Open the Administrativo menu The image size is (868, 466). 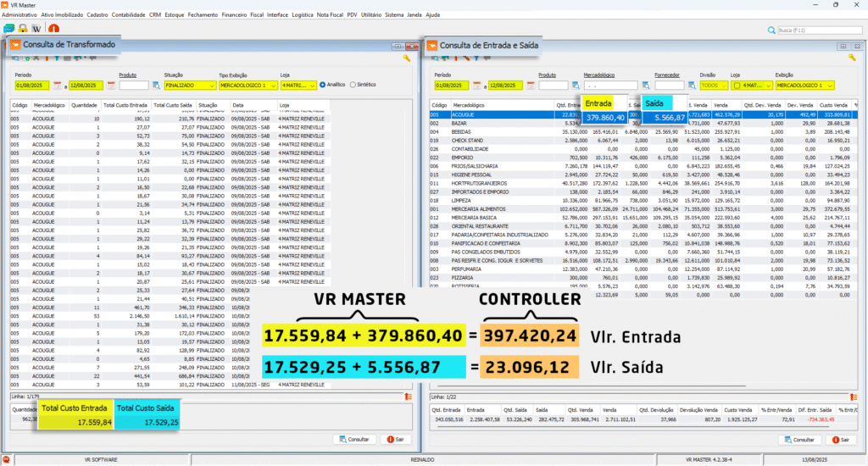point(19,15)
